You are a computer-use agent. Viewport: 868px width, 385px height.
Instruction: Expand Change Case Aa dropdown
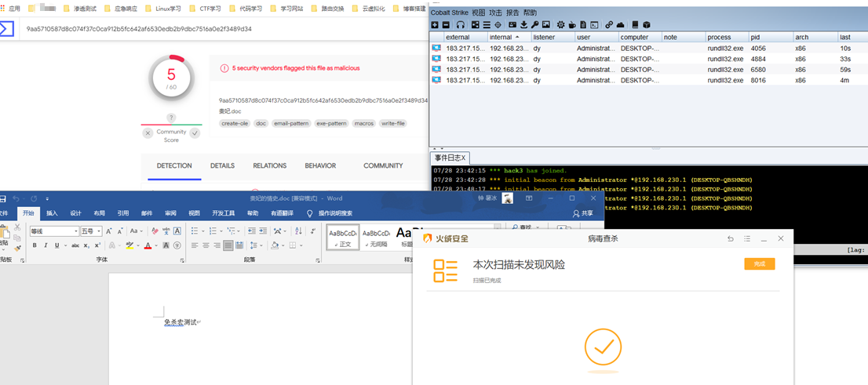(x=141, y=231)
